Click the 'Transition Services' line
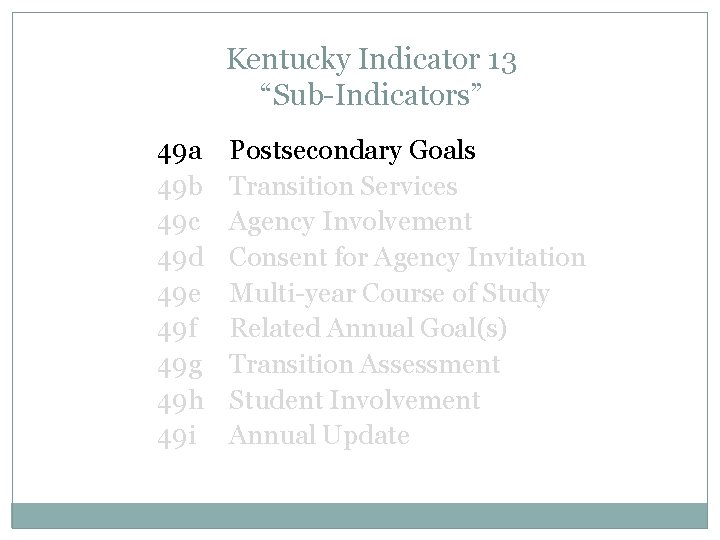The image size is (720, 540). coord(343,187)
